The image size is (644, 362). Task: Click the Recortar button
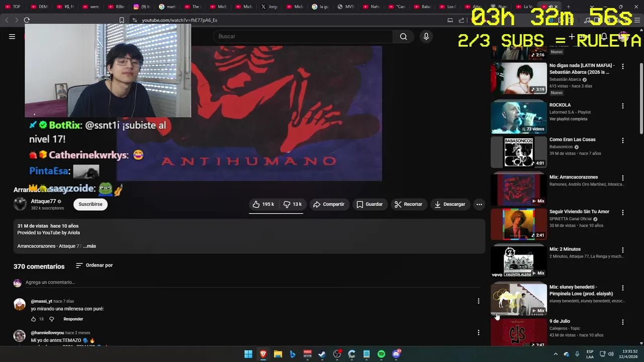click(408, 204)
